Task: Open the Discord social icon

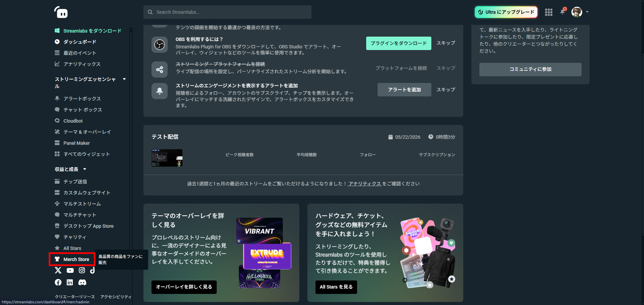Action: (x=82, y=282)
